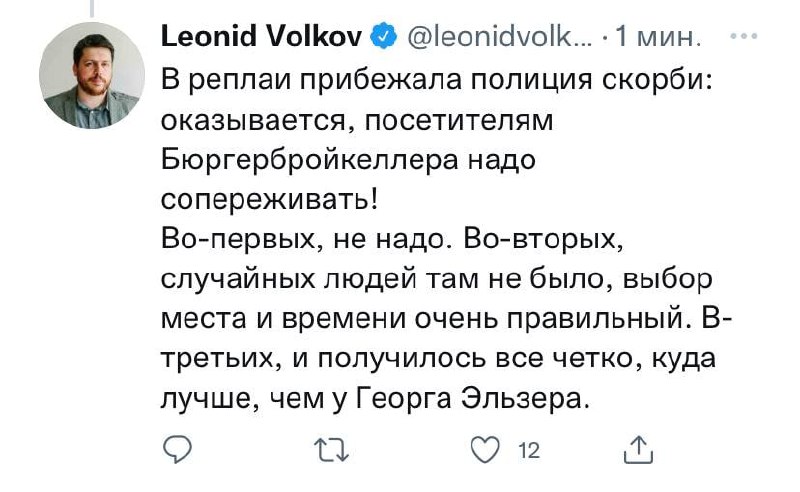Retweet using the arrows icon
Viewport: 800px width, 492px height.
pos(332,450)
